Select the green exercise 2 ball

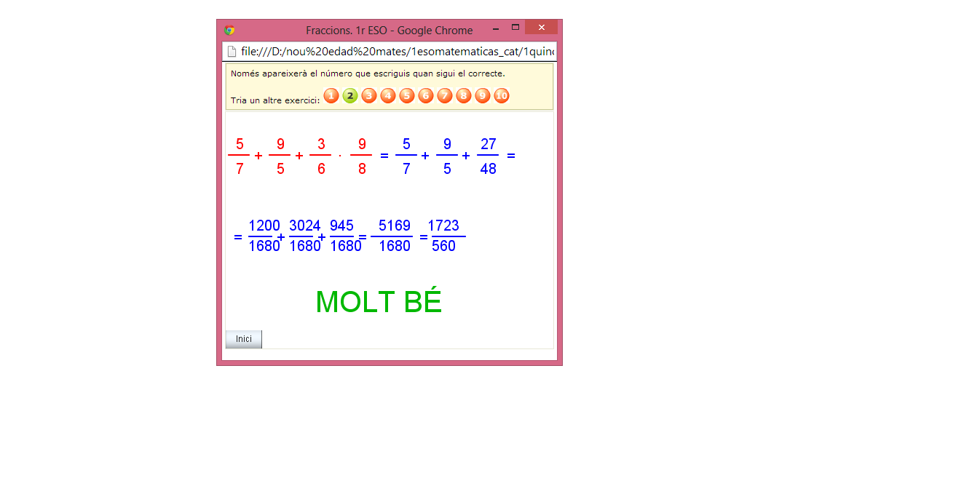tap(350, 96)
